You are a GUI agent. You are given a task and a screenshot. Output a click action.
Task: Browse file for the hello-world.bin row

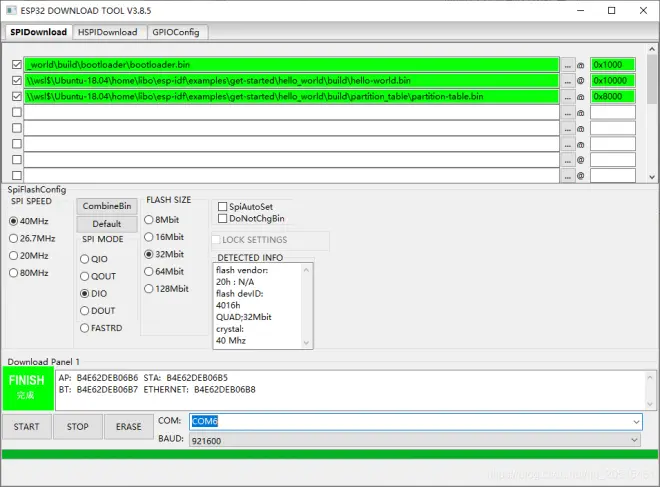tap(567, 81)
